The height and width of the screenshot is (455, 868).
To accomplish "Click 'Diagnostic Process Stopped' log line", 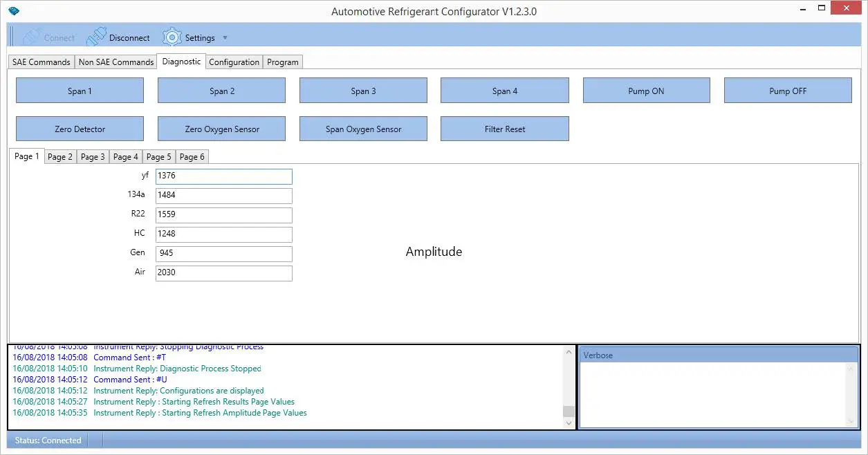I will (137, 369).
